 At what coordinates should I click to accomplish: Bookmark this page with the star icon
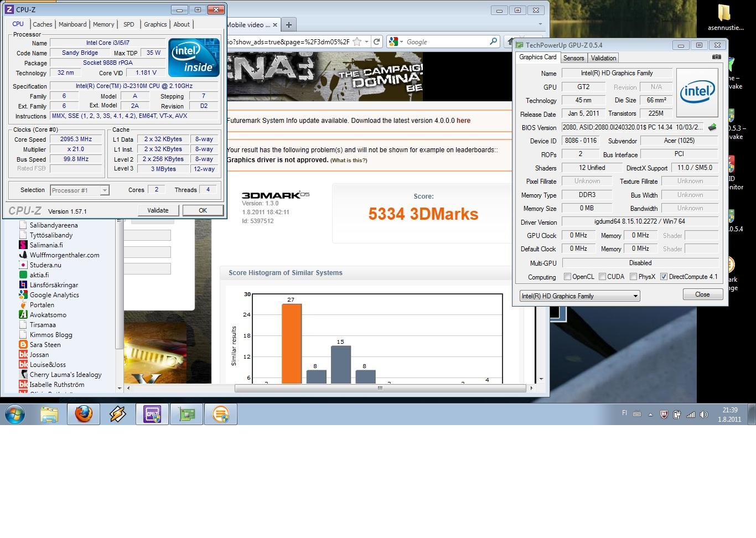358,42
